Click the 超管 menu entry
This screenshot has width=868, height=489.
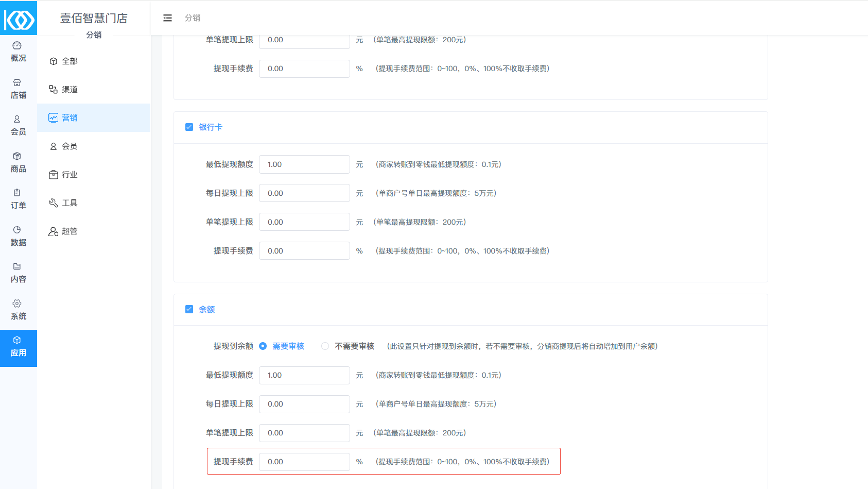(70, 231)
